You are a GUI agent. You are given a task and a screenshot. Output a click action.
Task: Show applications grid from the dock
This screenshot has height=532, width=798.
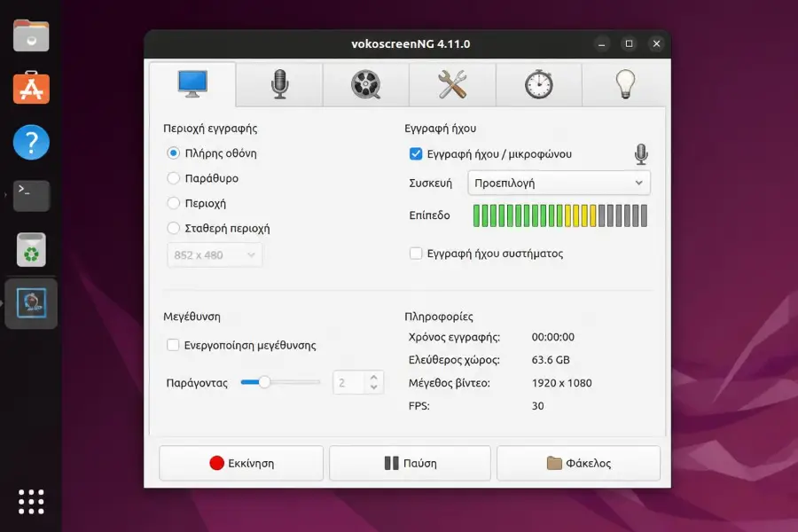tap(31, 502)
